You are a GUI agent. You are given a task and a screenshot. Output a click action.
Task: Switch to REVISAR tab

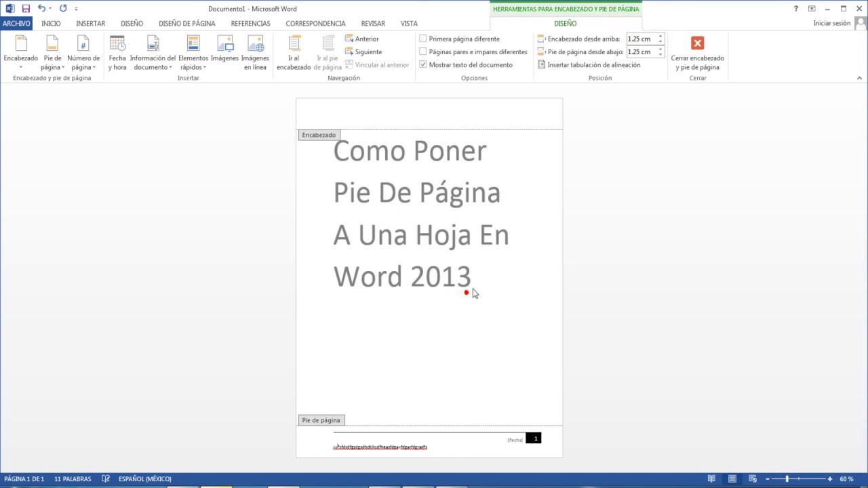(x=373, y=23)
